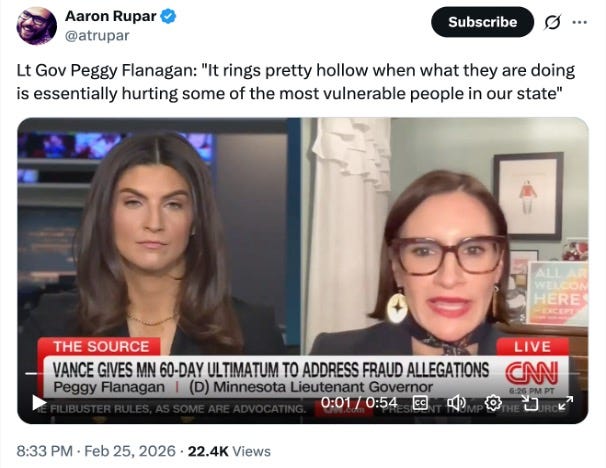The height and width of the screenshot is (468, 606).
Task: Click the tweet text about Peggy Flanagan
Action: pos(296,82)
